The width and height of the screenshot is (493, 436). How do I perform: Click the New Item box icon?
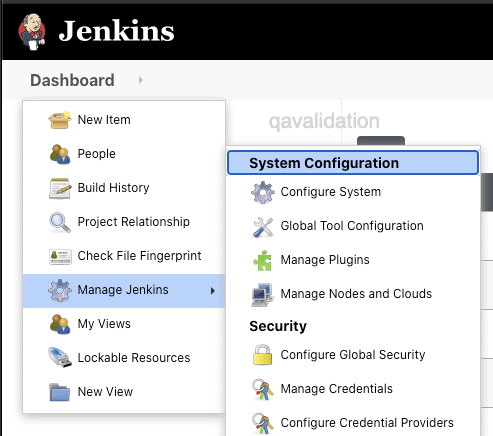pyautogui.click(x=60, y=120)
